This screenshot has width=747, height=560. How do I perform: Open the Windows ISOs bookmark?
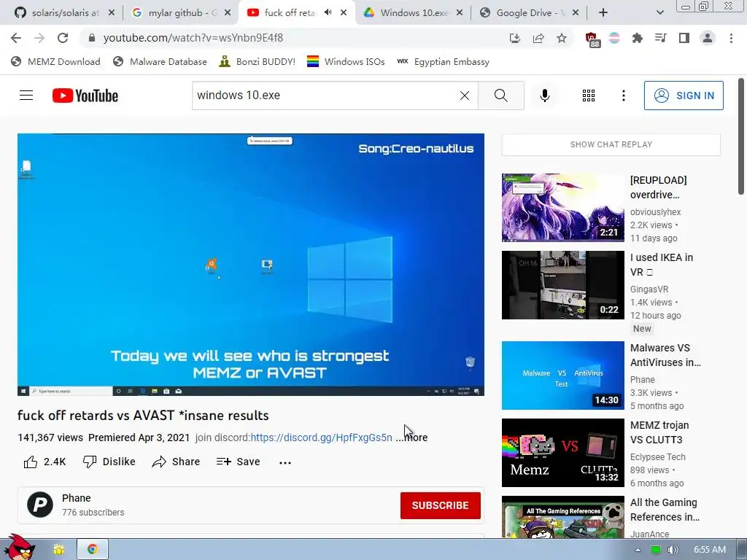click(x=346, y=61)
